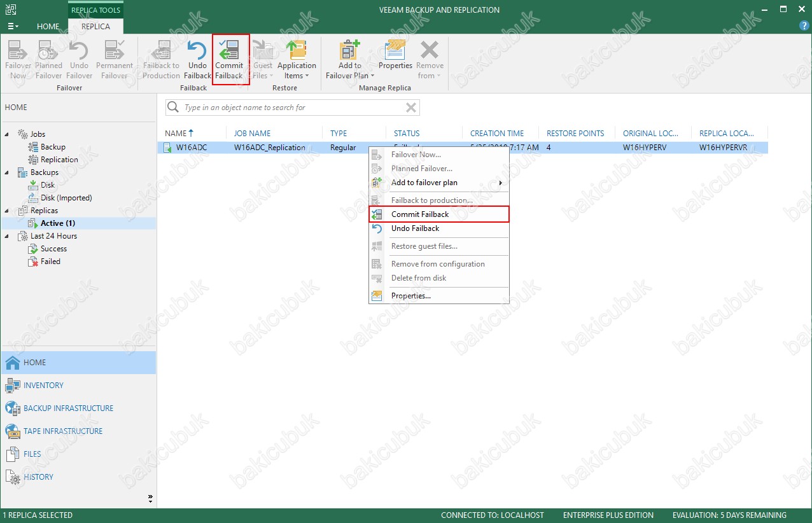
Task: Click Commit Failback in the ribbon
Action: [229, 60]
